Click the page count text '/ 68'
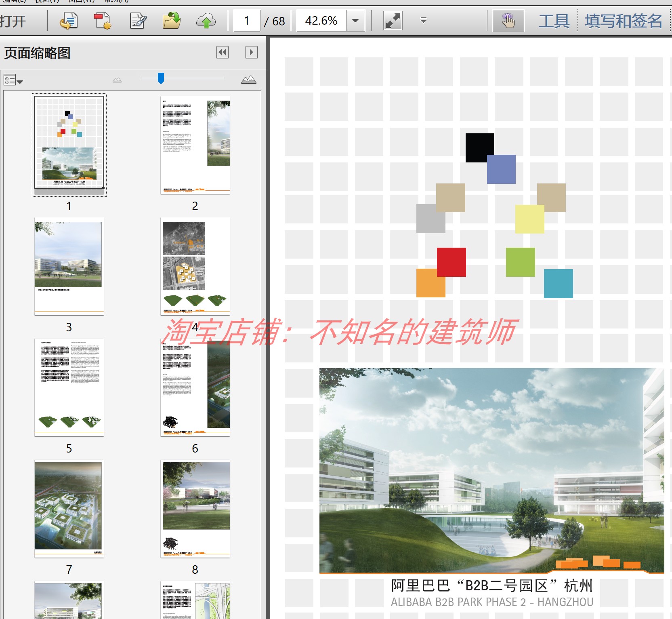Image resolution: width=672 pixels, height=619 pixels. pos(275,21)
